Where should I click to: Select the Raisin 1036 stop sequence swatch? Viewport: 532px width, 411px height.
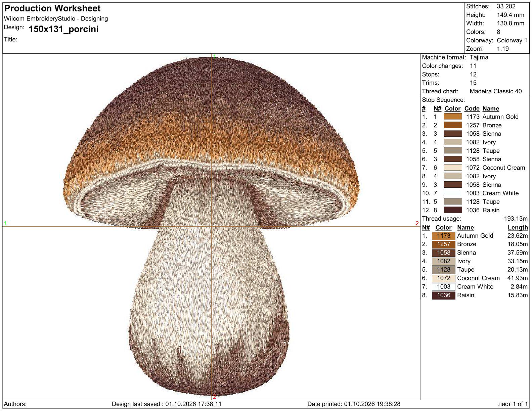(452, 210)
